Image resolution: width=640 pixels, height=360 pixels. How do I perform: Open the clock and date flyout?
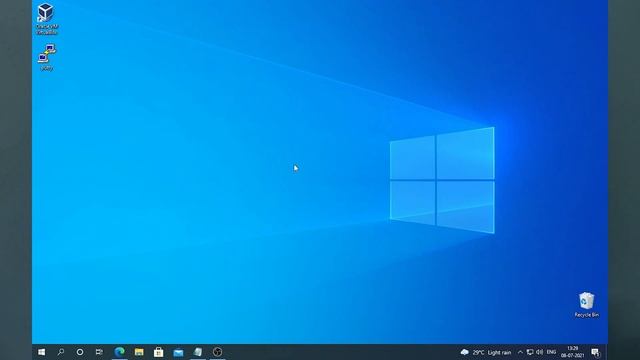coord(573,352)
